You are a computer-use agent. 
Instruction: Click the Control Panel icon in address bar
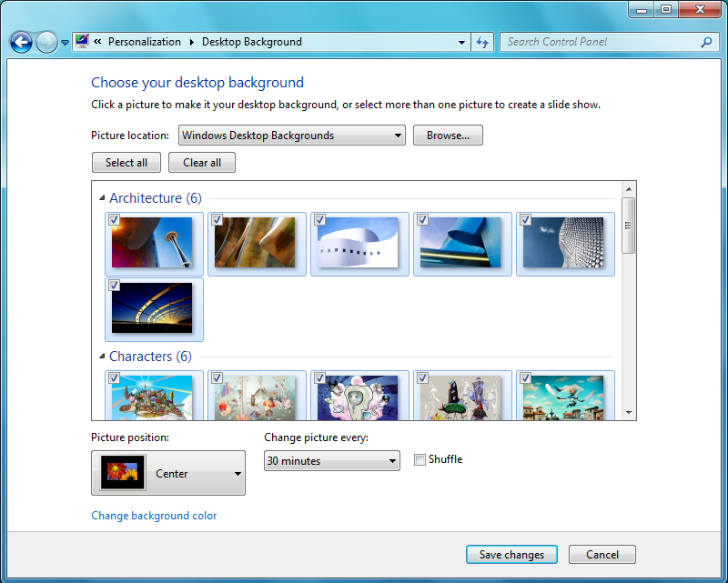(82, 42)
